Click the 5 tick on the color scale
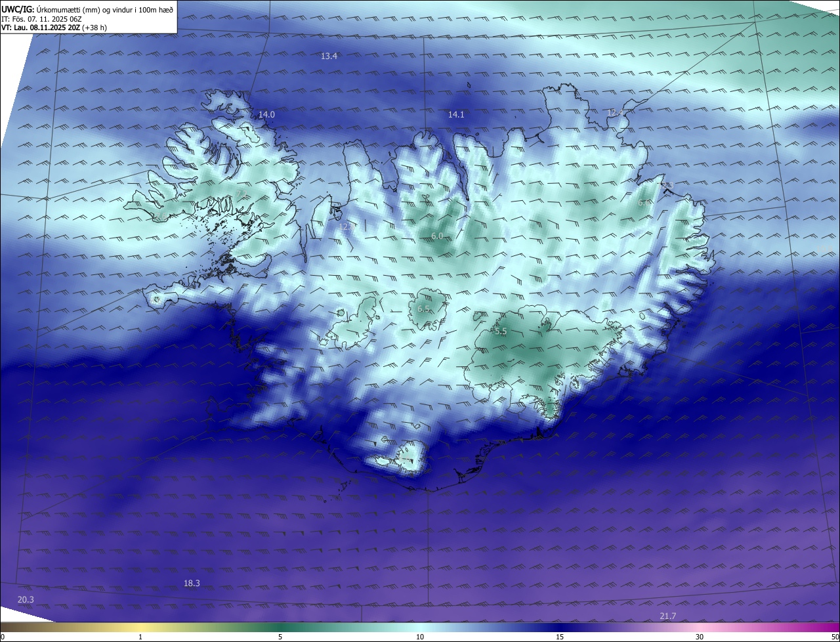 280,637
